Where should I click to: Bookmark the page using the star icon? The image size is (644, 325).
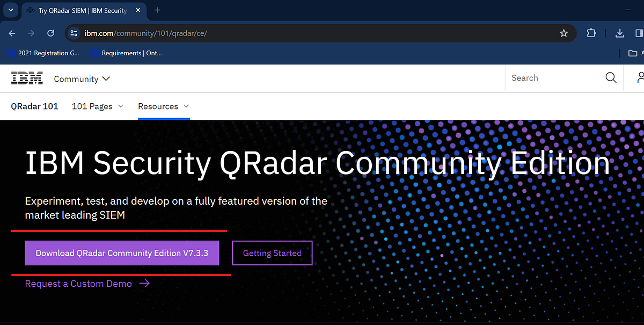(563, 33)
